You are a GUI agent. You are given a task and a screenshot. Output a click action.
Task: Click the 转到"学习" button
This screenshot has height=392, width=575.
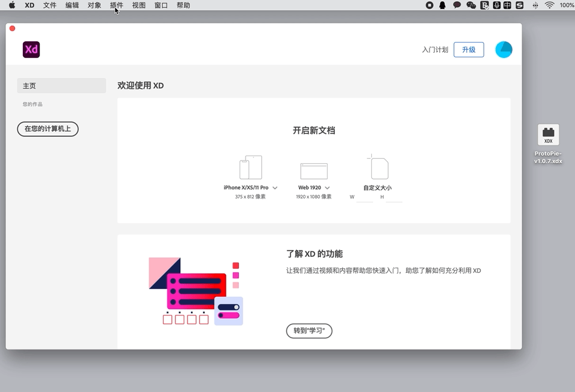[x=309, y=331]
